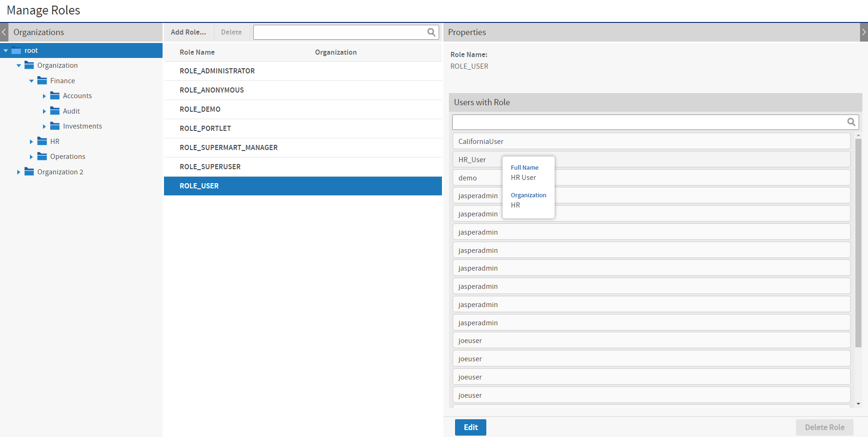Click the users list vertical scrollbar thumb

click(x=858, y=243)
